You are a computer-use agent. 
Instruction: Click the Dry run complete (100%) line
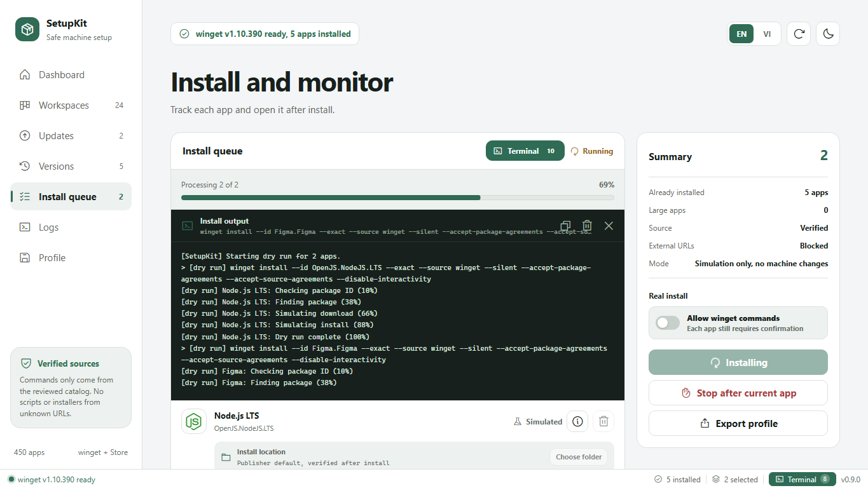pyautogui.click(x=275, y=337)
